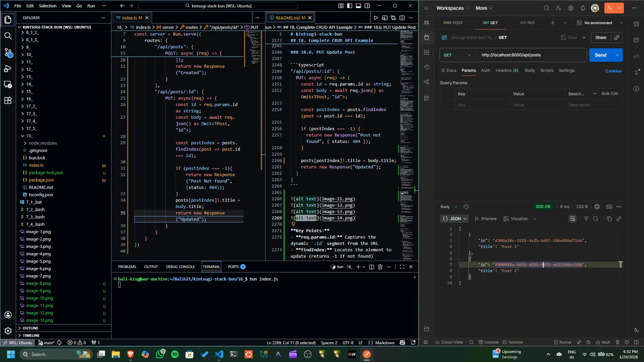Click the Search icon in activity bar
644x362 pixels.
coord(8,36)
